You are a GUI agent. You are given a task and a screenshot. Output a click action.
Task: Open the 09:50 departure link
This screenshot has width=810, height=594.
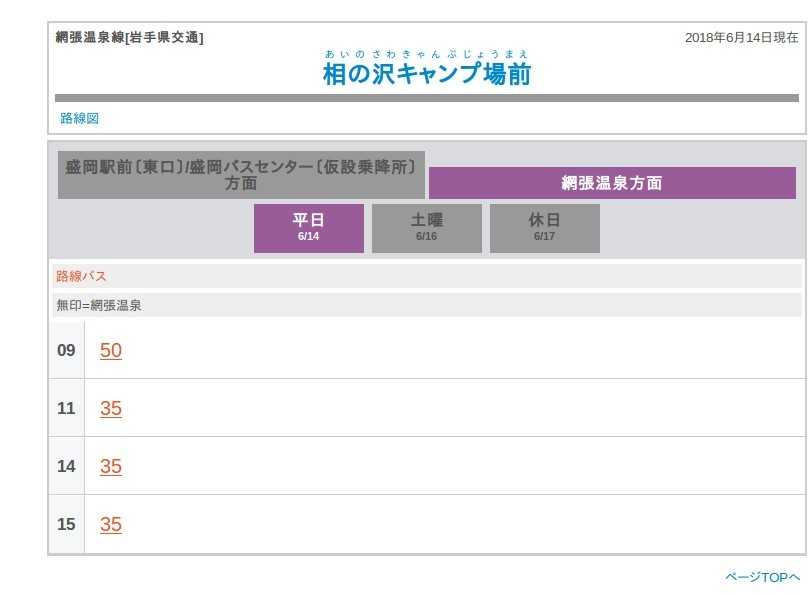[111, 350]
